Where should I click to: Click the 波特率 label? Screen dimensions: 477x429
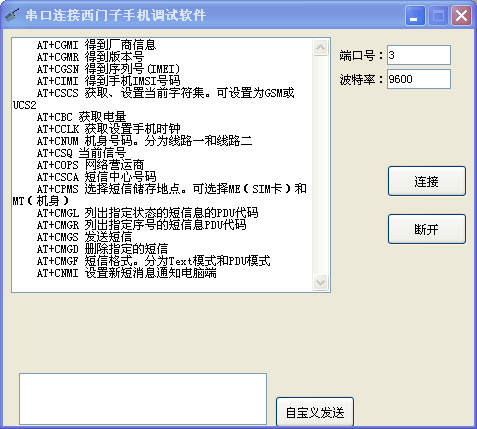coord(361,79)
